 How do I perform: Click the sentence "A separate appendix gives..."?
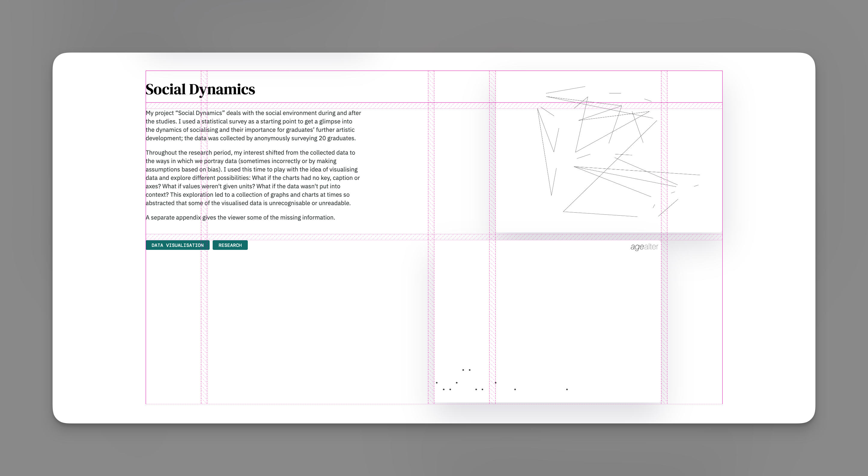coord(240,217)
